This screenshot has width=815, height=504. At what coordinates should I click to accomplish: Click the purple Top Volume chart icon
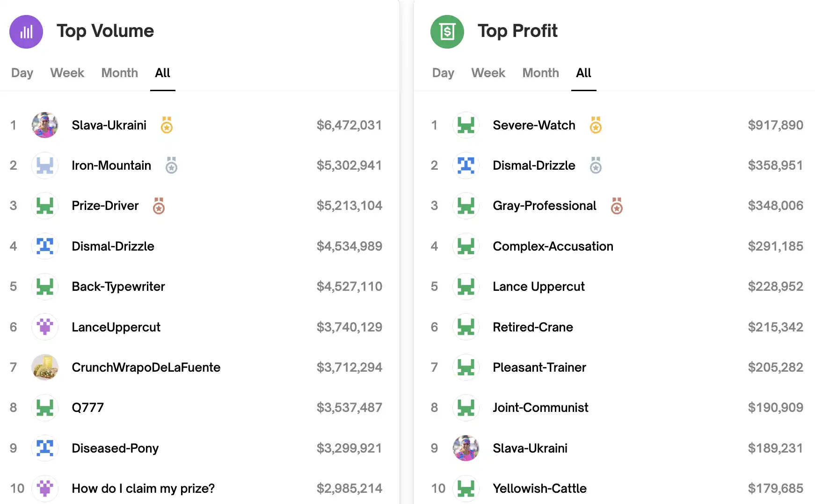coord(26,32)
